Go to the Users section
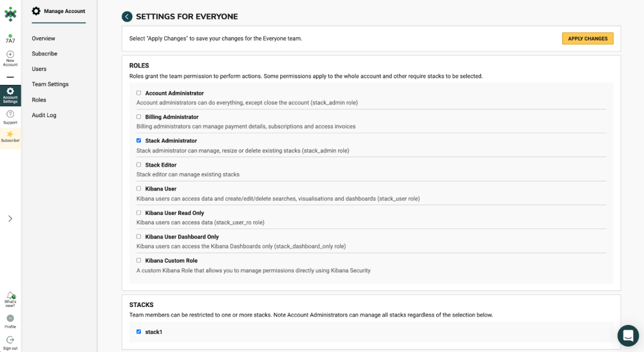The image size is (644, 352). point(39,69)
